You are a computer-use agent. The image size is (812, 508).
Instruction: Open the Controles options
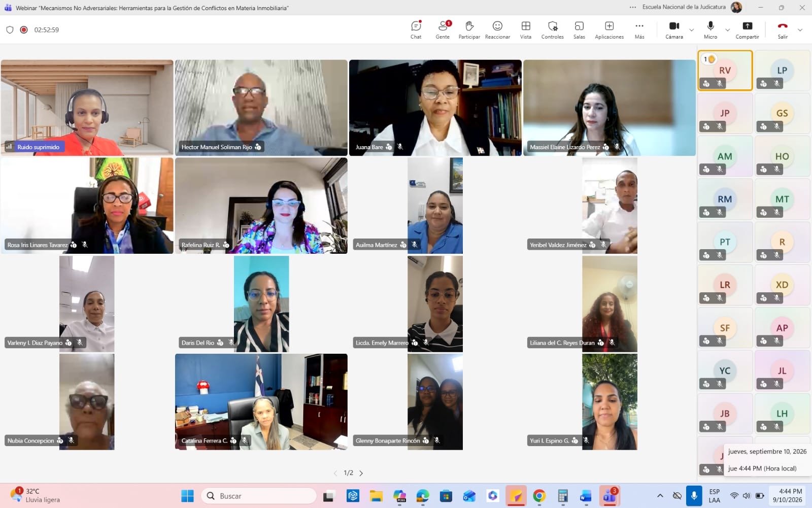pos(552,30)
